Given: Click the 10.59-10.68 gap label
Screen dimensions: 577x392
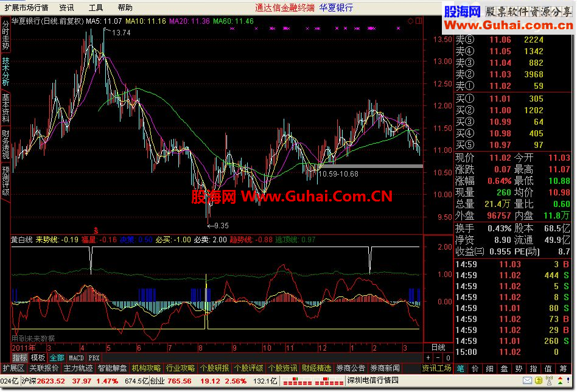Looking at the screenshot, I should tap(338, 173).
